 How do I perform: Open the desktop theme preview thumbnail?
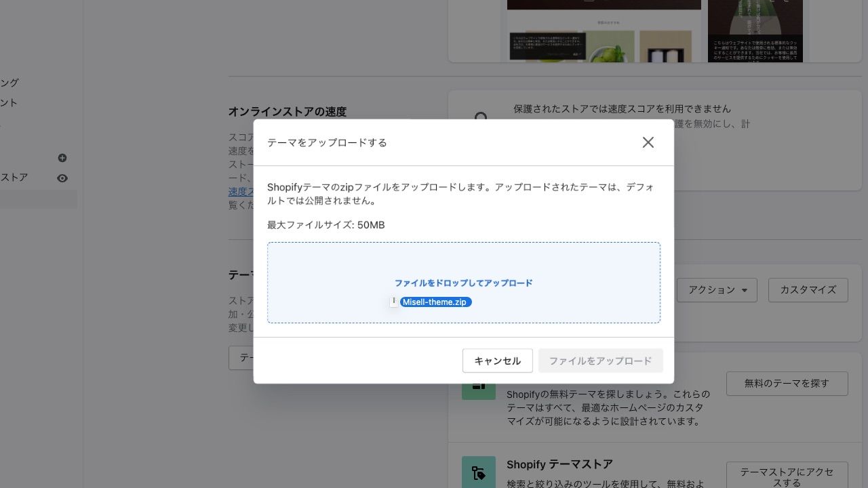coord(604,31)
